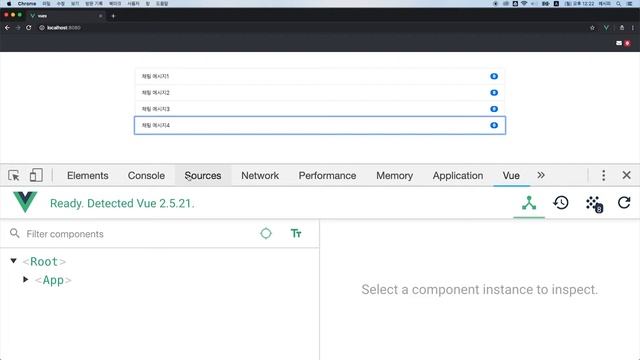Image resolution: width=640 pixels, height=360 pixels.
Task: Click badge icon on second list row
Action: point(494,93)
